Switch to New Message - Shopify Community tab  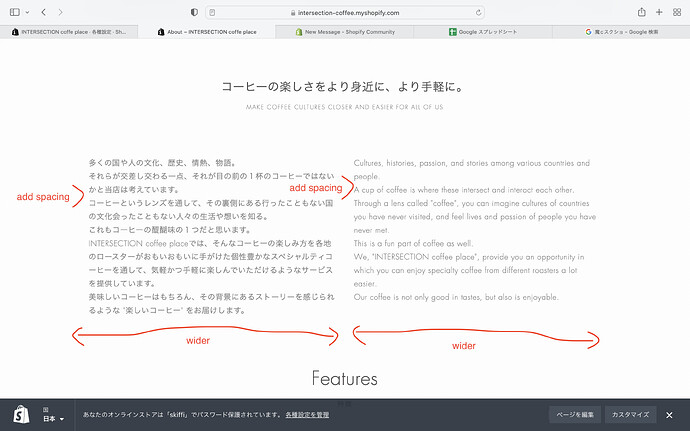point(345,32)
